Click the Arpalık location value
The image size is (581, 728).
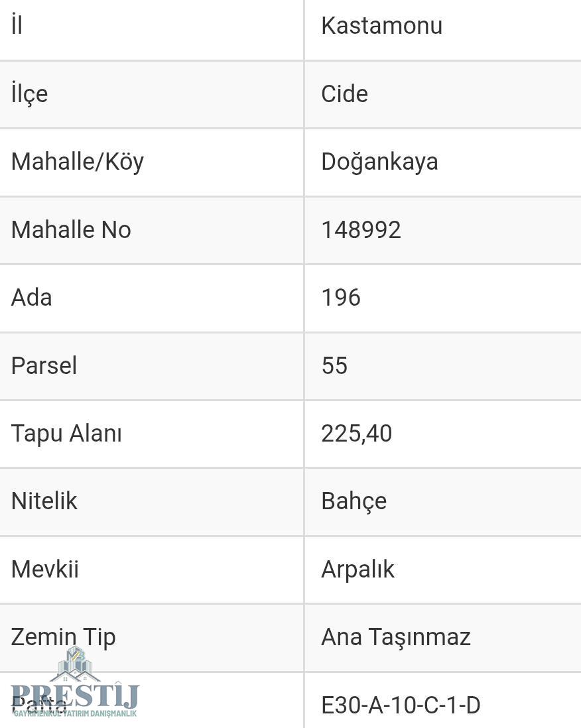(x=357, y=570)
